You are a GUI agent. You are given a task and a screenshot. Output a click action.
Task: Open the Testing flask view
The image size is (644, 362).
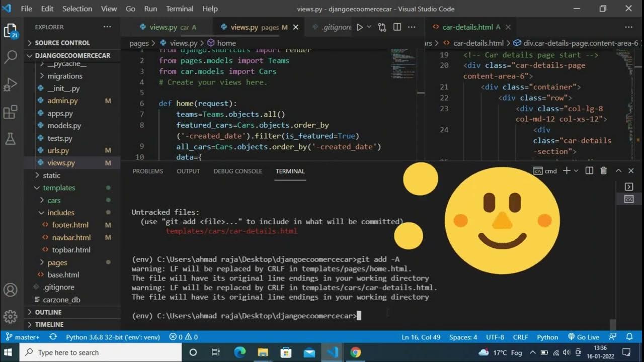pos(11,139)
